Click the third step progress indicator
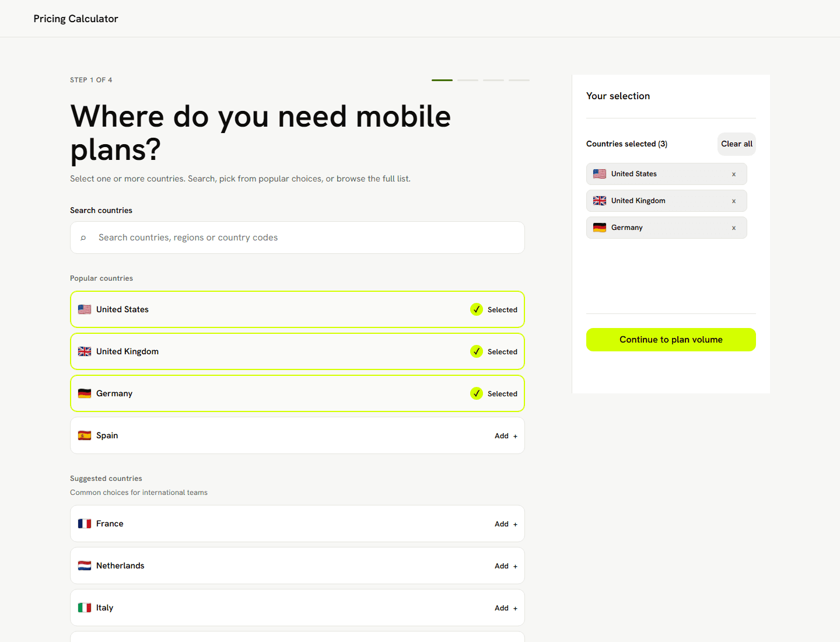The height and width of the screenshot is (642, 840). coord(494,80)
